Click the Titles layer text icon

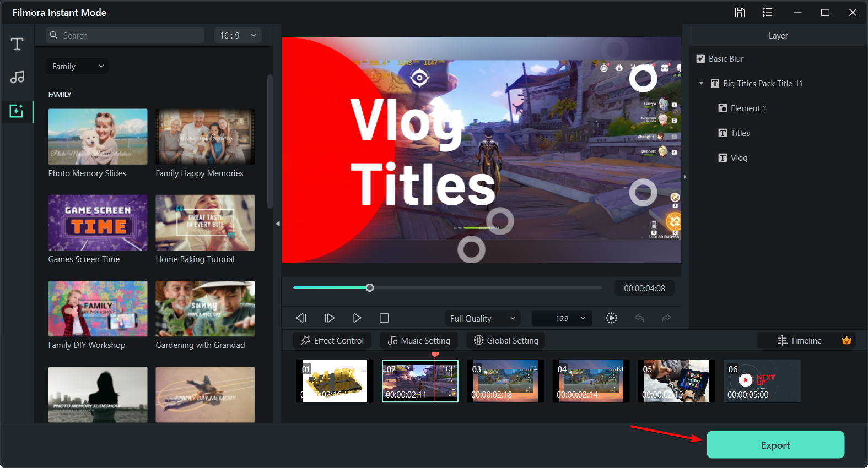point(723,133)
